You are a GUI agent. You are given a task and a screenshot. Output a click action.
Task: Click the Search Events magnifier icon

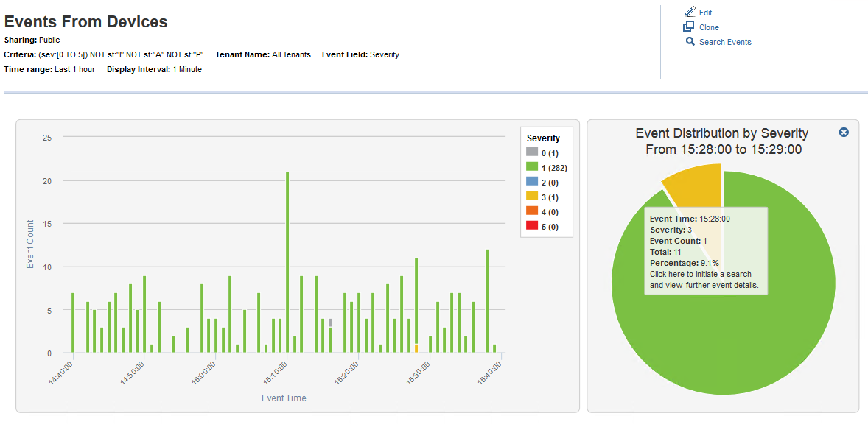point(690,42)
